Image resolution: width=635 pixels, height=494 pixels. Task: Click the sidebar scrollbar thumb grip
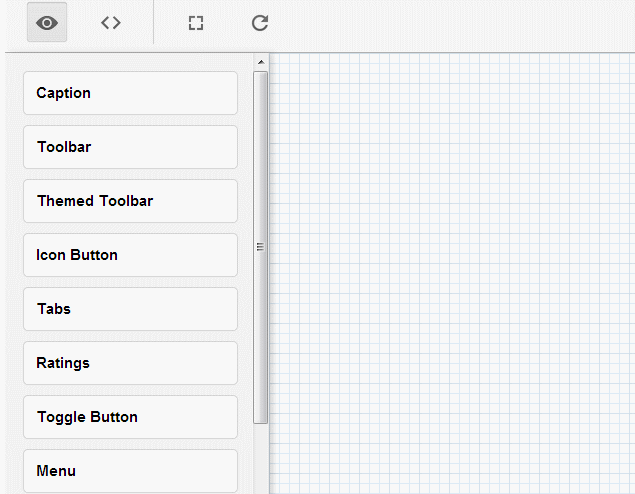coord(261,246)
